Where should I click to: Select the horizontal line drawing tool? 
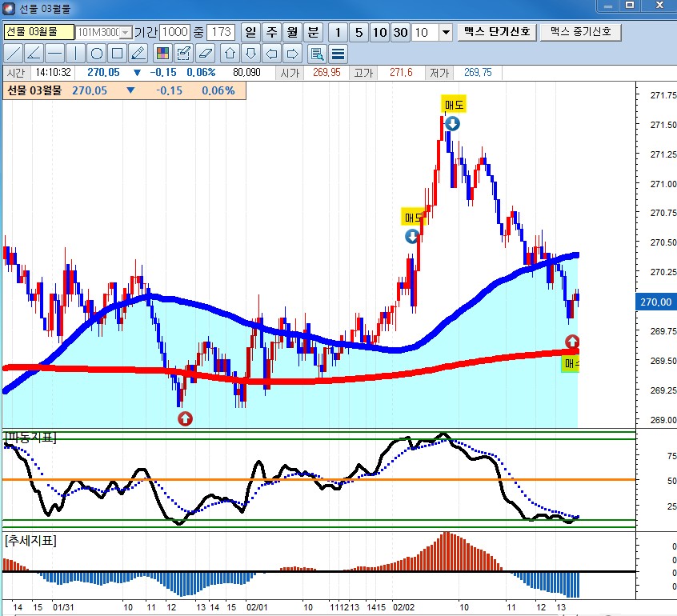click(54, 54)
